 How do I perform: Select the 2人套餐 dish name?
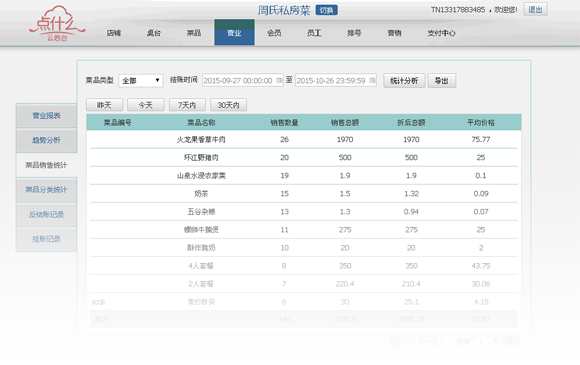point(201,284)
